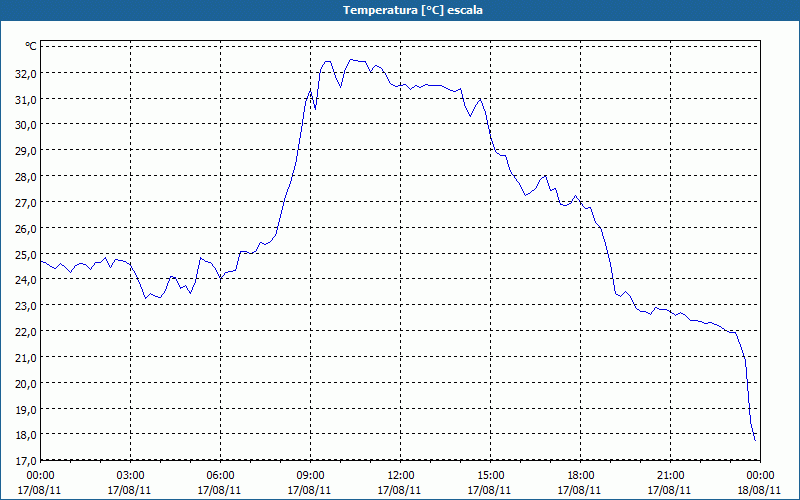Viewport: 800px width, 500px height.
Task: Click the 27,0 y-axis label
Action: pos(27,203)
